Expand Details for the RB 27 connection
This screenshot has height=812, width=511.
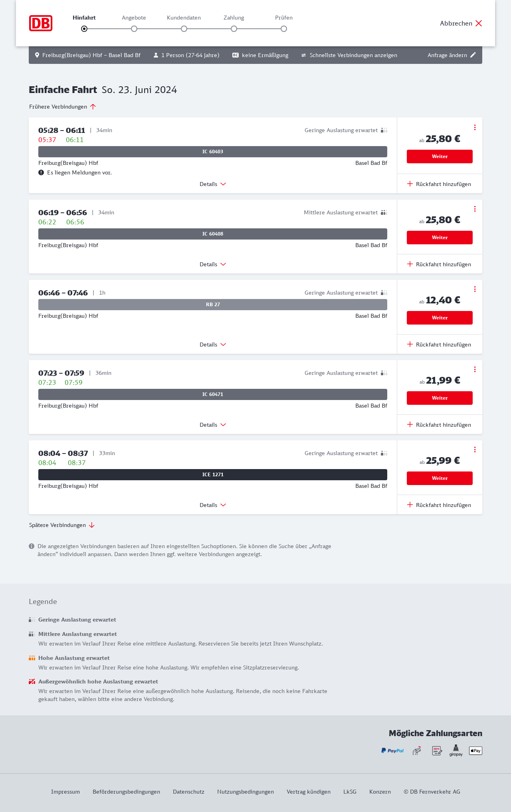(x=213, y=345)
